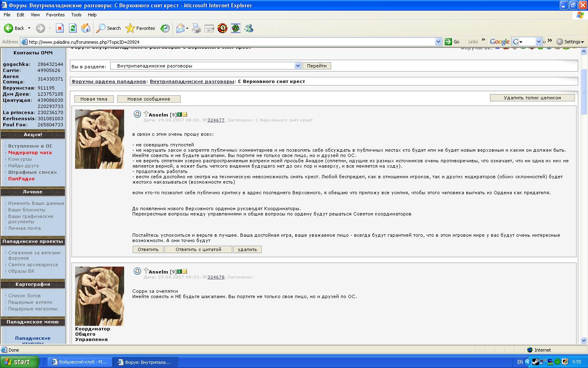The image size is (588, 368).
Task: Print the page using printer icon
Action: 196,28
